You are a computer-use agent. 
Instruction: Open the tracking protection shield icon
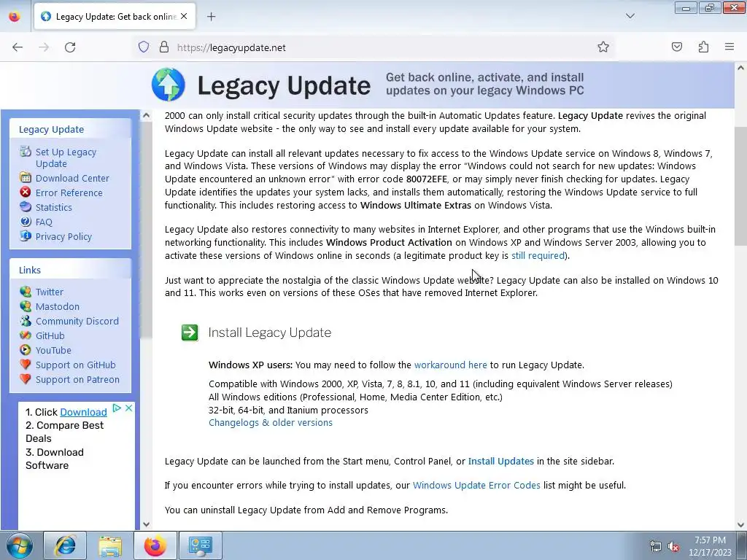pyautogui.click(x=144, y=47)
